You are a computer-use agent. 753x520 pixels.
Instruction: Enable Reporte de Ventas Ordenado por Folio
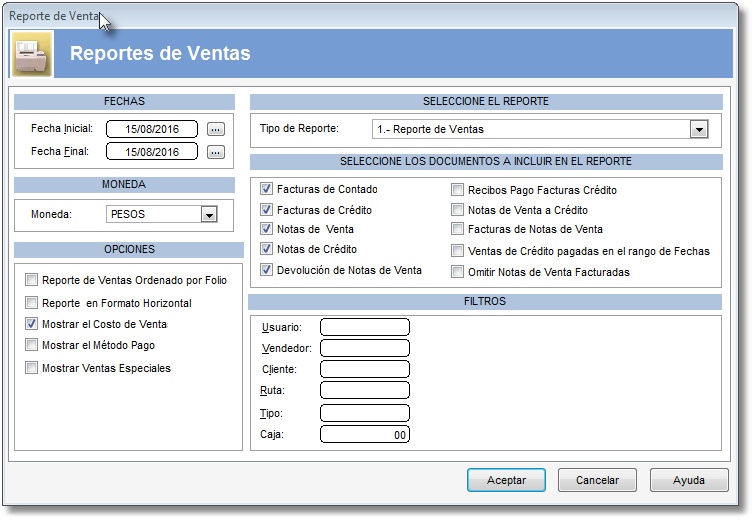31,279
